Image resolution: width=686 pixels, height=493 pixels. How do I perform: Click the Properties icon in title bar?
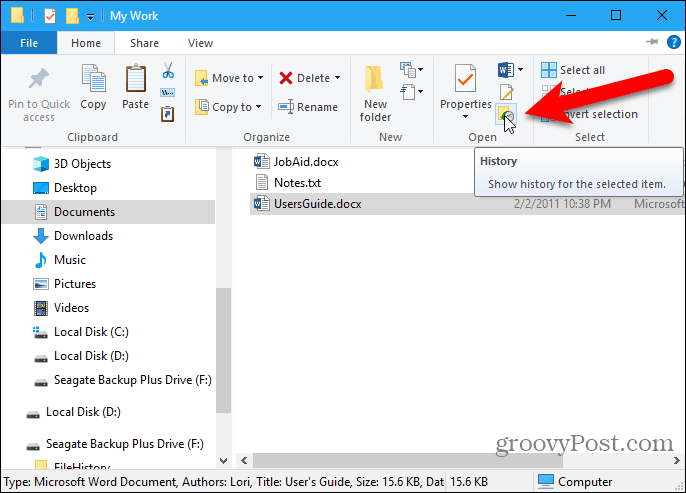pos(50,16)
